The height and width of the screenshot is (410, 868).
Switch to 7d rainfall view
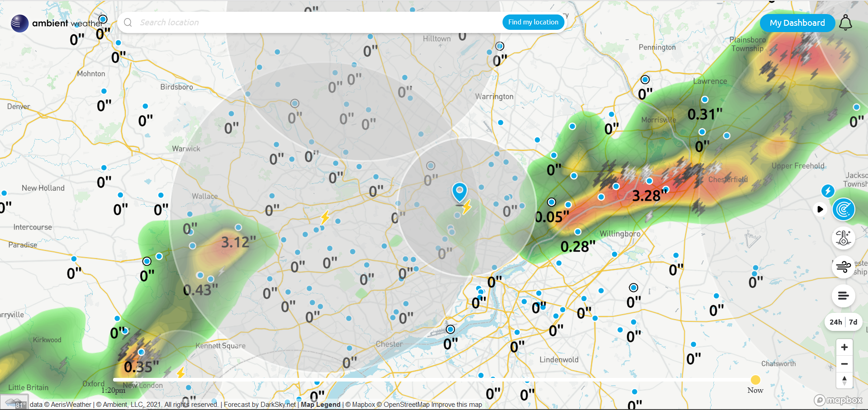click(853, 322)
